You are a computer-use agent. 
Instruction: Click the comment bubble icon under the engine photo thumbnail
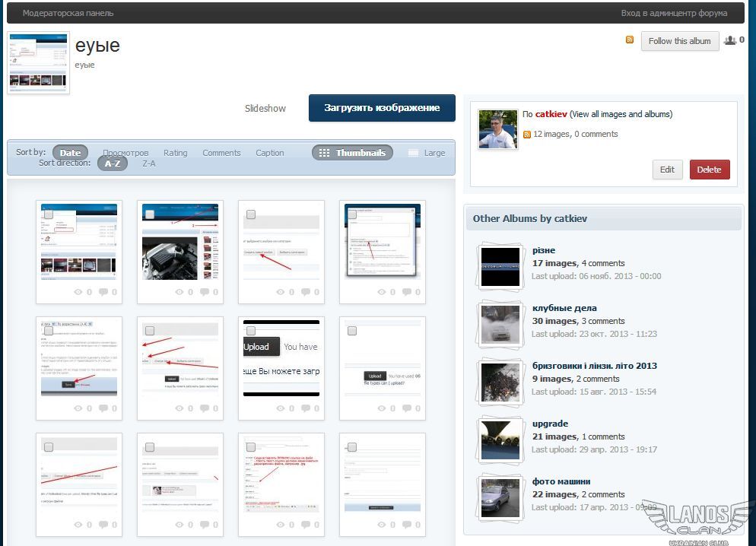click(x=205, y=292)
